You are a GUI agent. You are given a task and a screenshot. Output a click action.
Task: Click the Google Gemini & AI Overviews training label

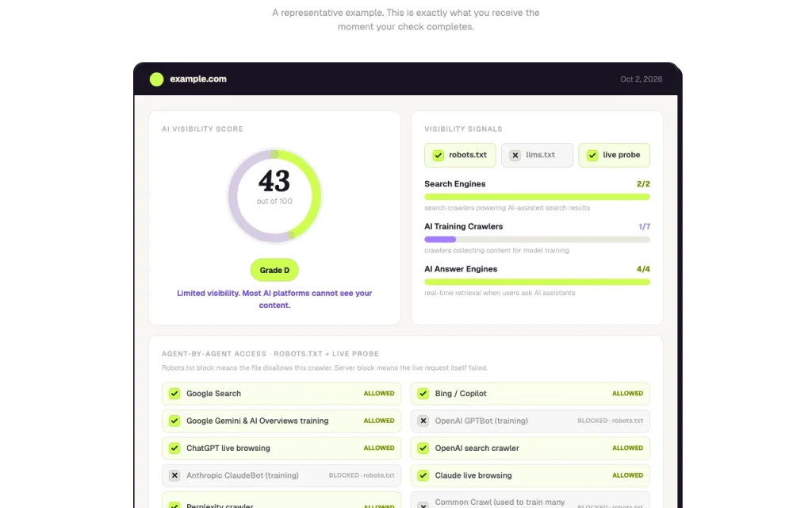click(x=258, y=421)
